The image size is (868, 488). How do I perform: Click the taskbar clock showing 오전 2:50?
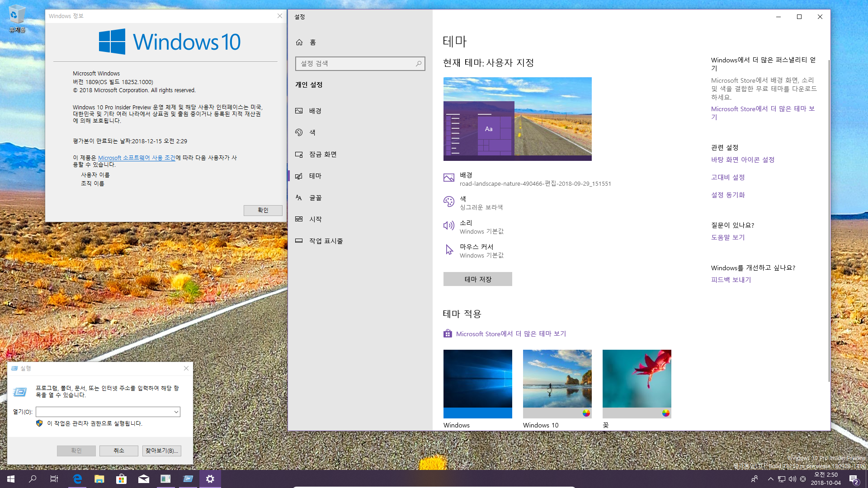826,479
